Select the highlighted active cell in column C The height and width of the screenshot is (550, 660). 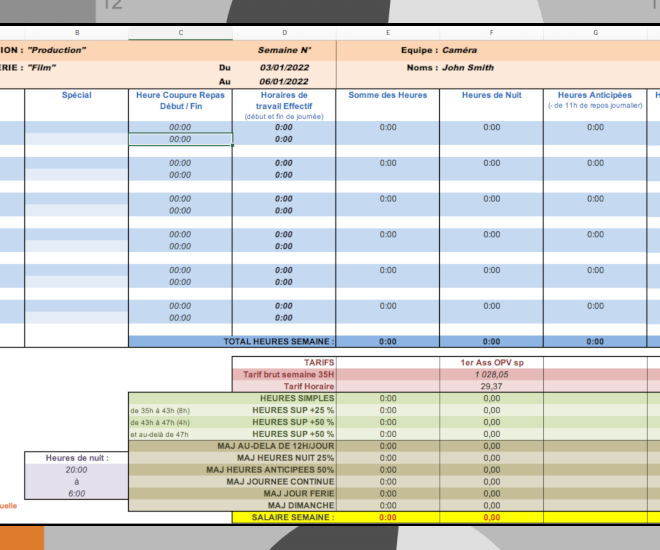181,139
